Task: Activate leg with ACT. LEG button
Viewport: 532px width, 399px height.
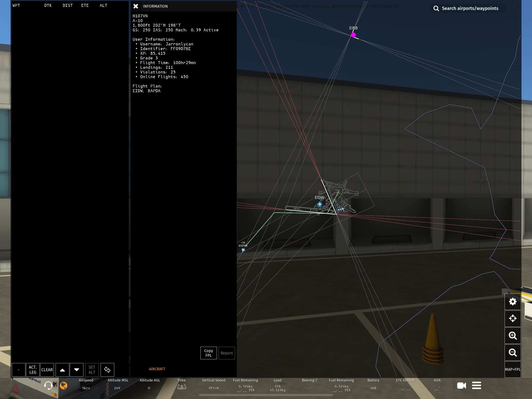Action: click(33, 370)
